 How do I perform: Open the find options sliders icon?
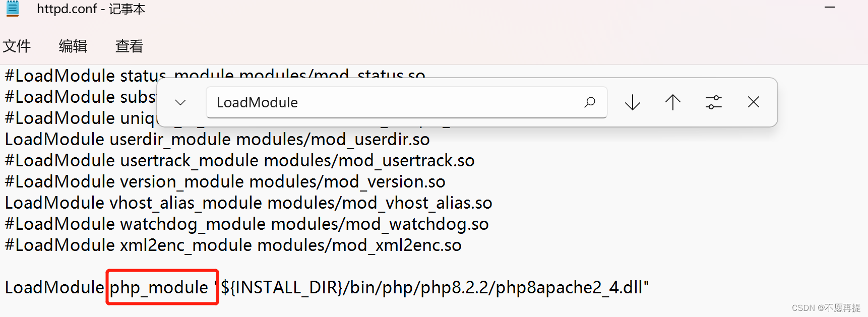713,102
